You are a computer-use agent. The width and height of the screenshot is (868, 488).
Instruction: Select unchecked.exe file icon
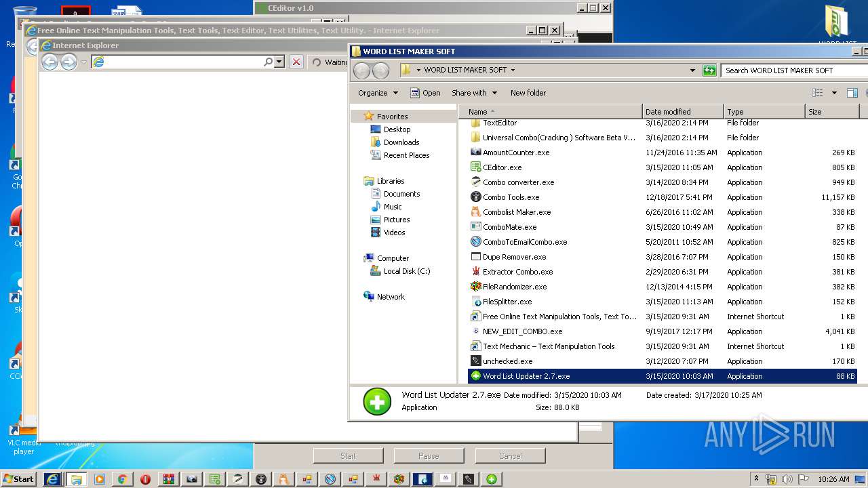tap(475, 361)
